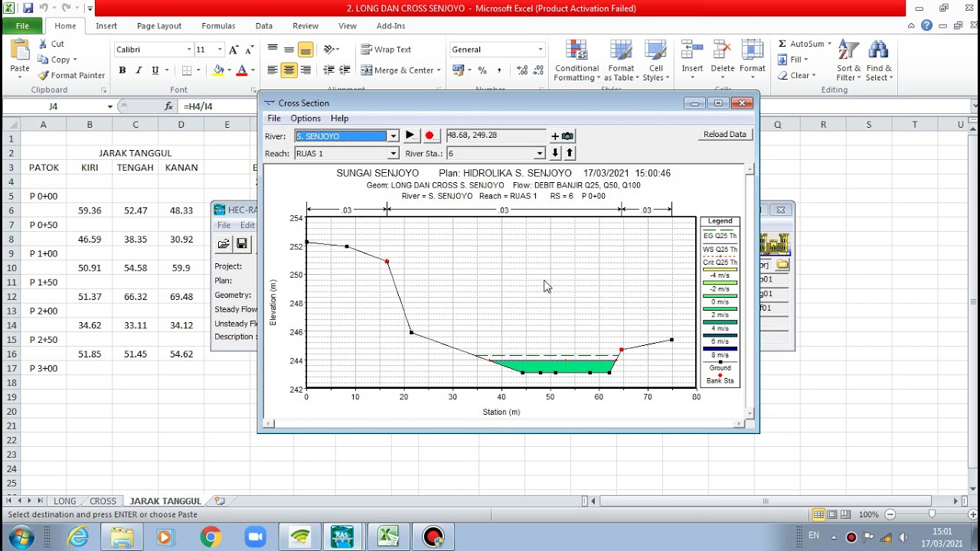The image size is (980, 551).
Task: Toggle top vertical alignment
Action: [x=273, y=50]
